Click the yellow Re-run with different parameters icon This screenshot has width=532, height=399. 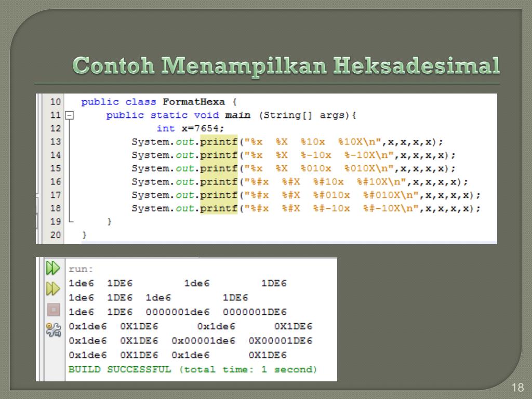[x=54, y=289]
